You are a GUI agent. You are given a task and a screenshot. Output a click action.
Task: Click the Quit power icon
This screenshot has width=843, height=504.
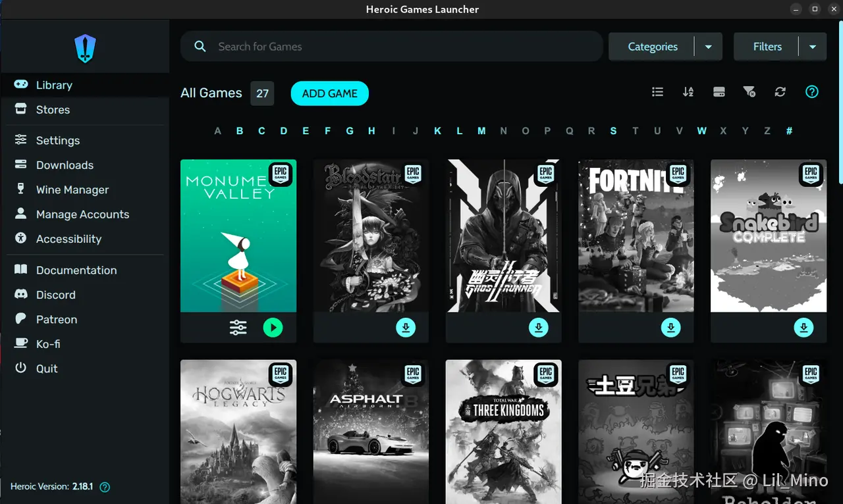[x=21, y=368]
